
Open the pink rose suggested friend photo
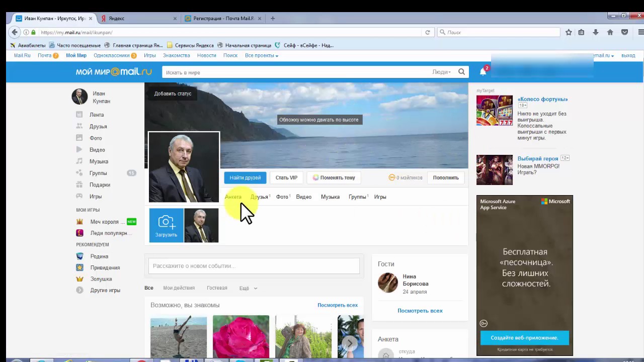click(x=241, y=337)
